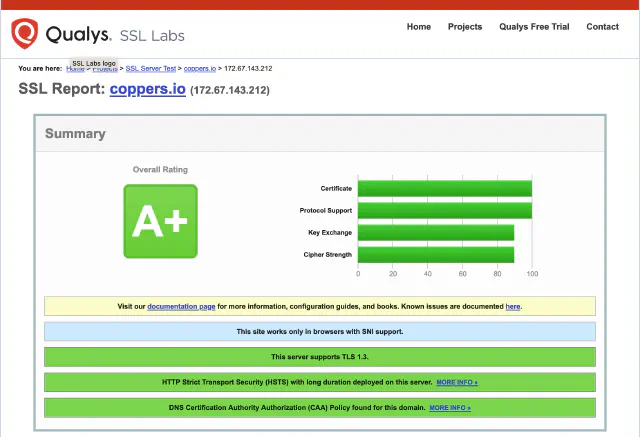Open the Projects navigation item

465,27
